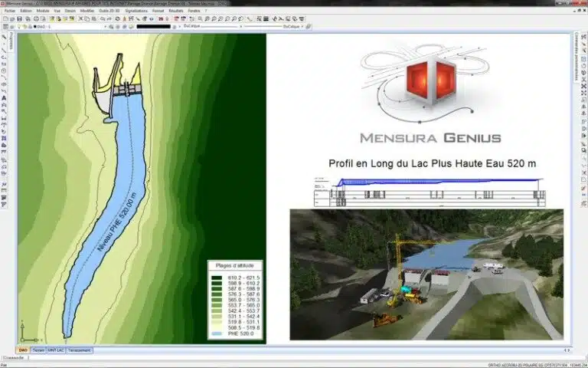The height and width of the screenshot is (368, 588).
Task: Switch to the Terrassement tab
Action: point(79,350)
